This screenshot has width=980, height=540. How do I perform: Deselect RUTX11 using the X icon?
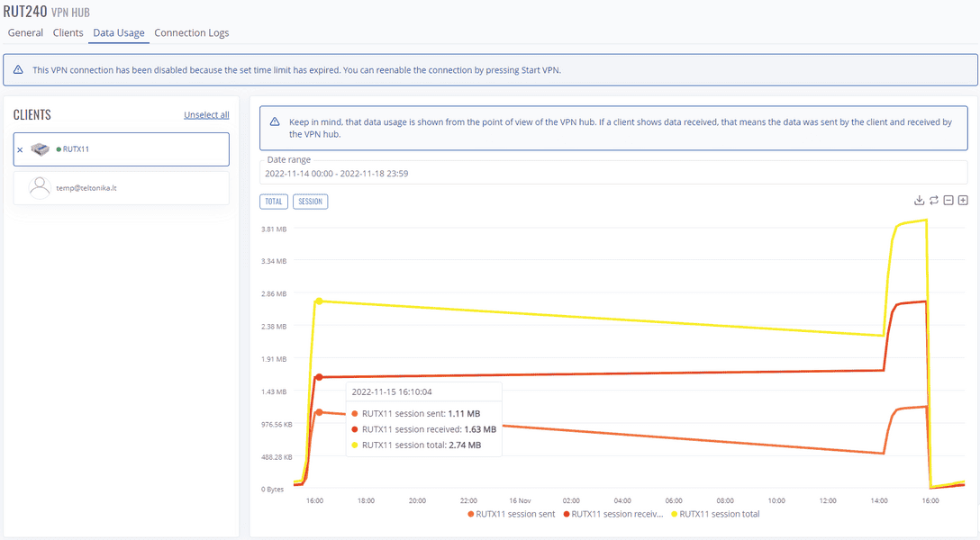(21, 150)
